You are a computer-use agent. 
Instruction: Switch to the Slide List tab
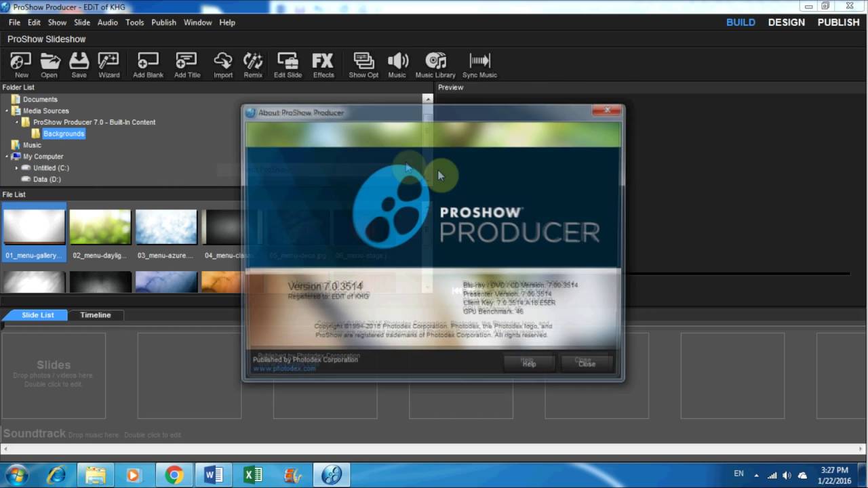pyautogui.click(x=37, y=315)
